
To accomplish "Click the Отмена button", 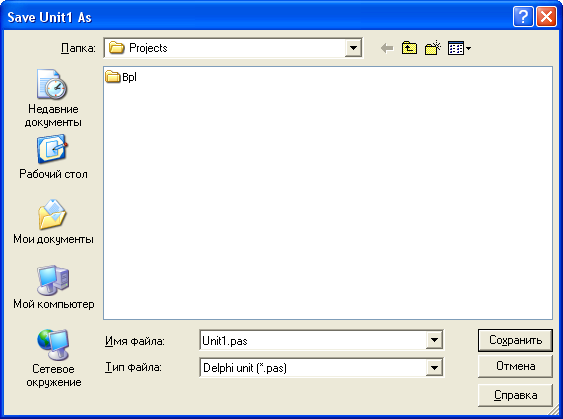I will (x=515, y=366).
